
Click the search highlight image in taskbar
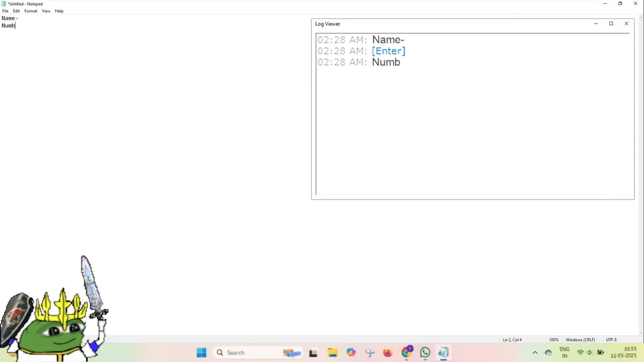(291, 353)
